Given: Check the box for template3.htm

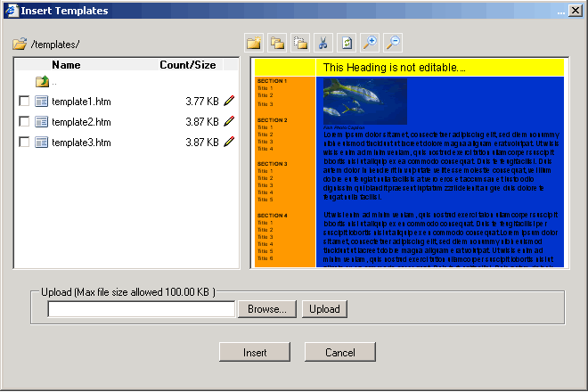Looking at the screenshot, I should [24, 142].
